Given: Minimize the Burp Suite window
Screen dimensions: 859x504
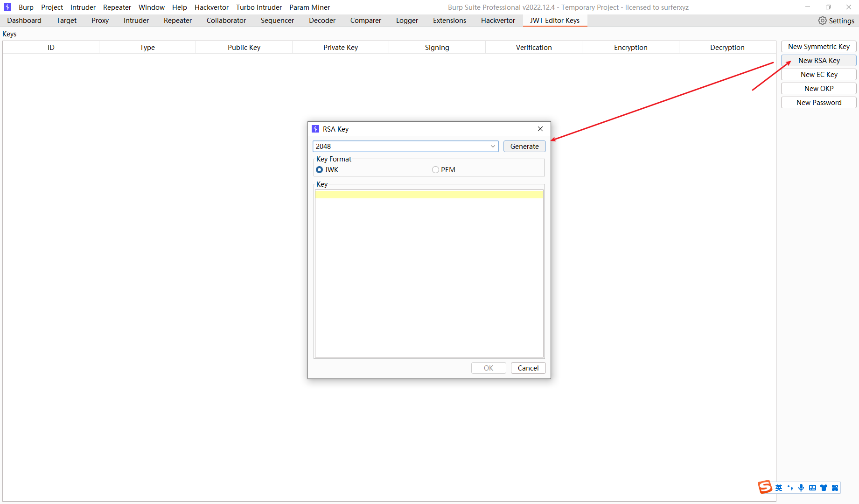Looking at the screenshot, I should [808, 7].
